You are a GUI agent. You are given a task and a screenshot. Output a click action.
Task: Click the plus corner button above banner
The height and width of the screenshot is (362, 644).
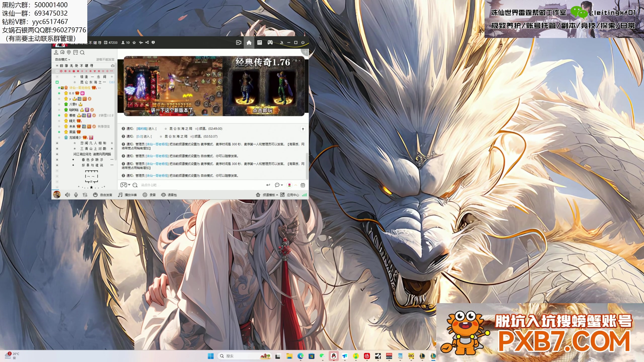pyautogui.click(x=305, y=52)
